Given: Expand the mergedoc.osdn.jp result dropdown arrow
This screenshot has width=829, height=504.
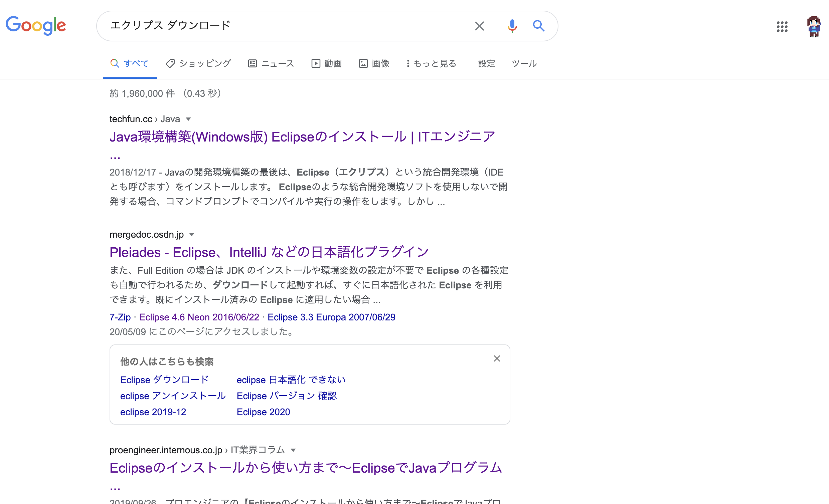Looking at the screenshot, I should pyautogui.click(x=192, y=235).
